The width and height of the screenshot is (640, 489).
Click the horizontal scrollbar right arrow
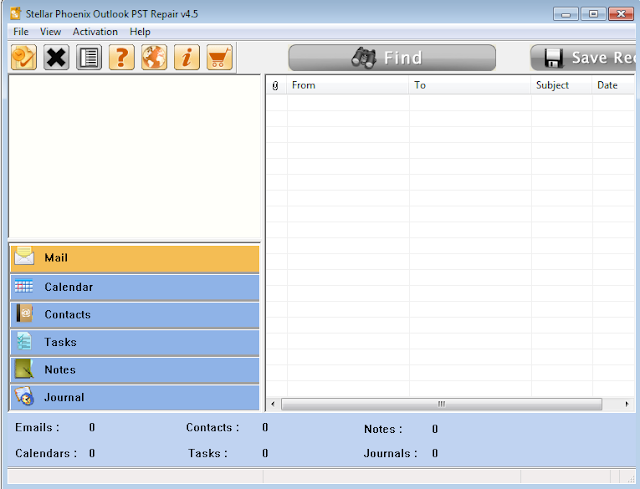click(x=627, y=404)
